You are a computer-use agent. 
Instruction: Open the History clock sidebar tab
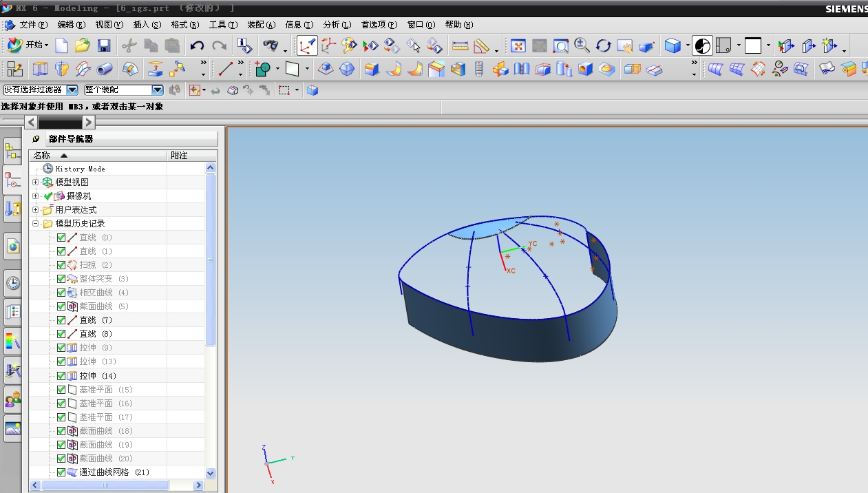pyautogui.click(x=12, y=282)
